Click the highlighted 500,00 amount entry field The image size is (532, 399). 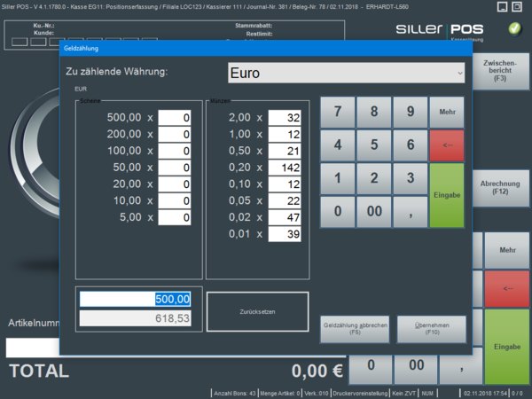point(136,299)
